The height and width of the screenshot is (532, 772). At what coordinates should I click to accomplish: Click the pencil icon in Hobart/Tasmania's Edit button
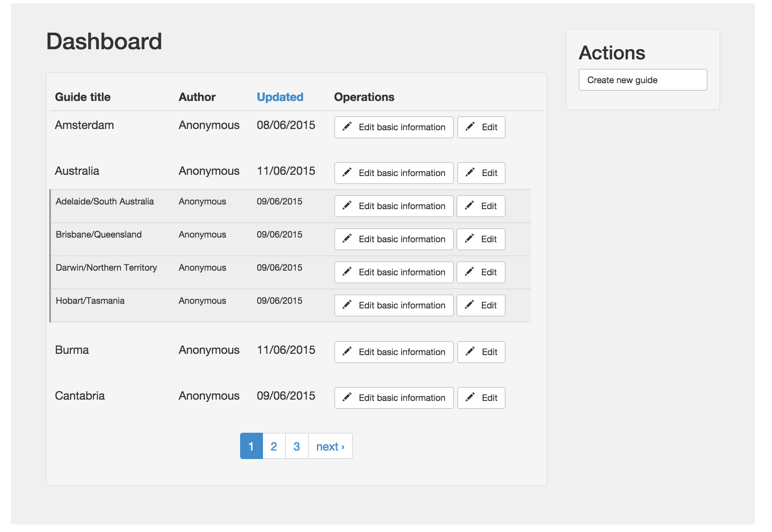coord(470,305)
